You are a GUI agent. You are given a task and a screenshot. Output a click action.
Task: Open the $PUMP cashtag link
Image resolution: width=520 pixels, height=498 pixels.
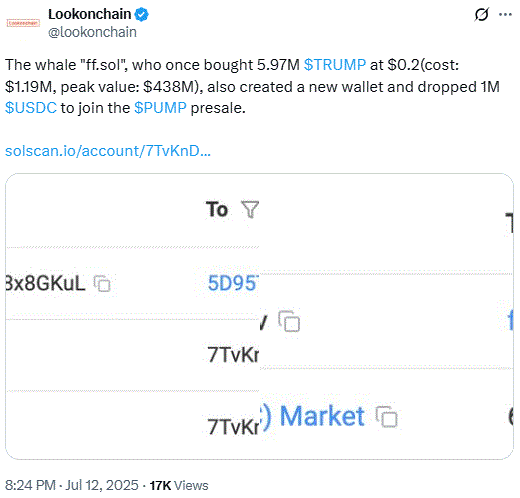tap(160, 108)
